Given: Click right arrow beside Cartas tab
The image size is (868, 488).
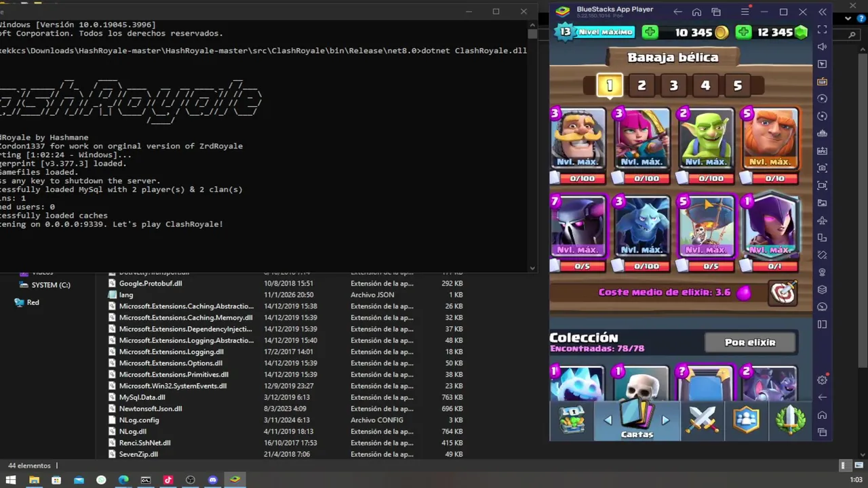Looking at the screenshot, I should (665, 420).
